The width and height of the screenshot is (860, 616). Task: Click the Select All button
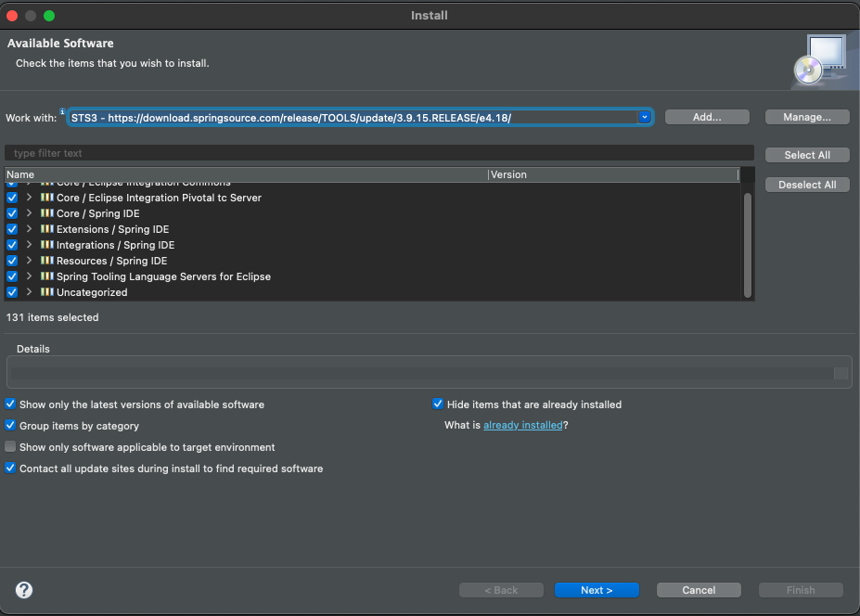click(x=807, y=155)
